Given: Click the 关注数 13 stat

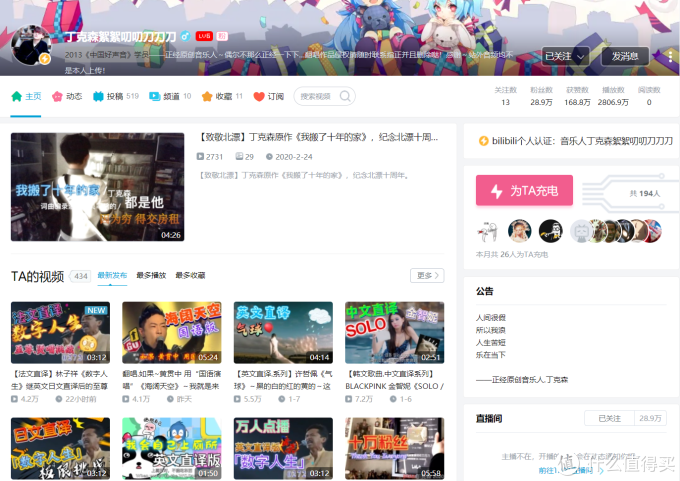Looking at the screenshot, I should 506,96.
